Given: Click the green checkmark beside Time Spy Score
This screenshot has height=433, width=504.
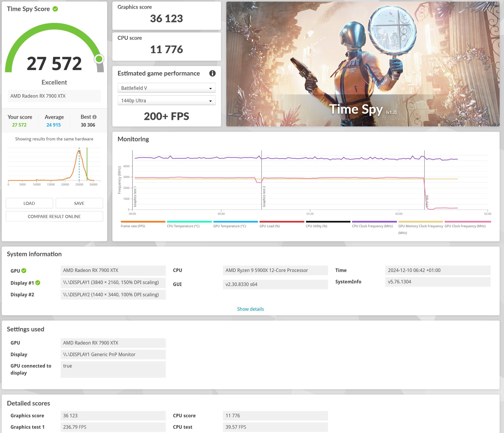Looking at the screenshot, I should pos(55,9).
